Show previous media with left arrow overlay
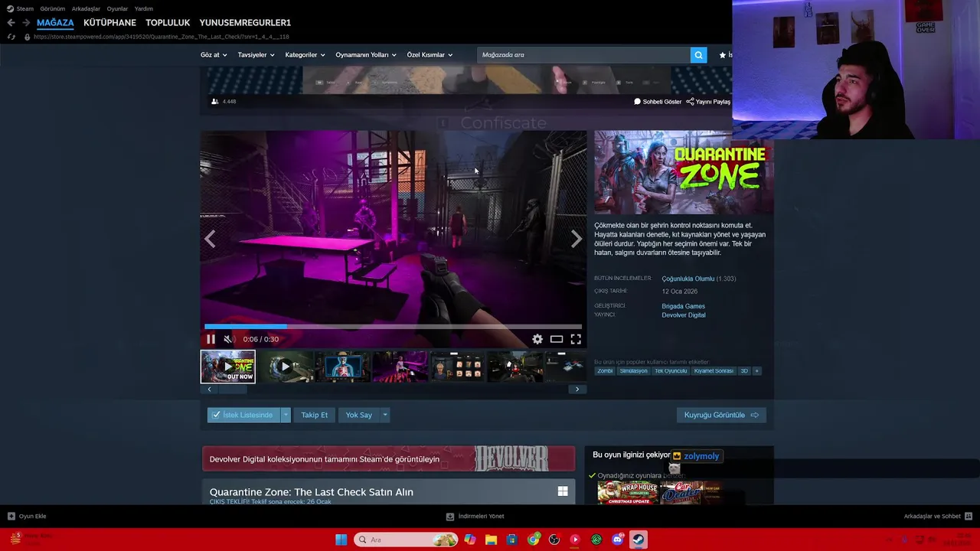 210,239
